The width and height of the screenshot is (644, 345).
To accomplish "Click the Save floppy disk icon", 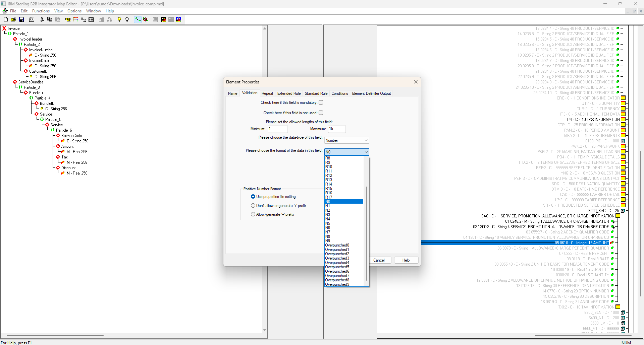I will pyautogui.click(x=21, y=19).
